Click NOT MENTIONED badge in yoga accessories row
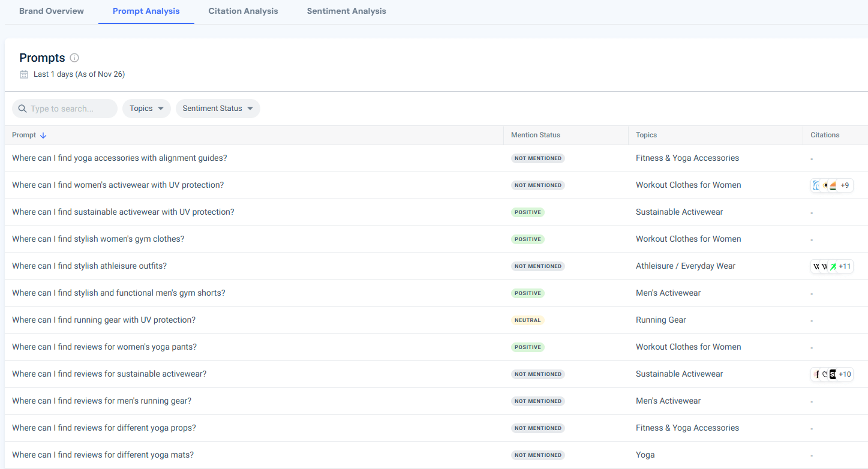Image resolution: width=868 pixels, height=469 pixels. pos(538,158)
